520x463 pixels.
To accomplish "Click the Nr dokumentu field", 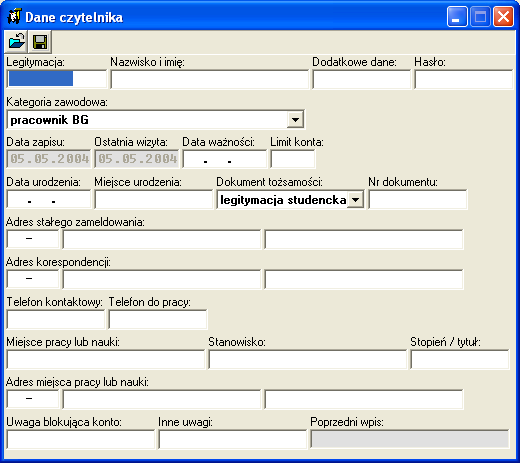I will click(418, 199).
